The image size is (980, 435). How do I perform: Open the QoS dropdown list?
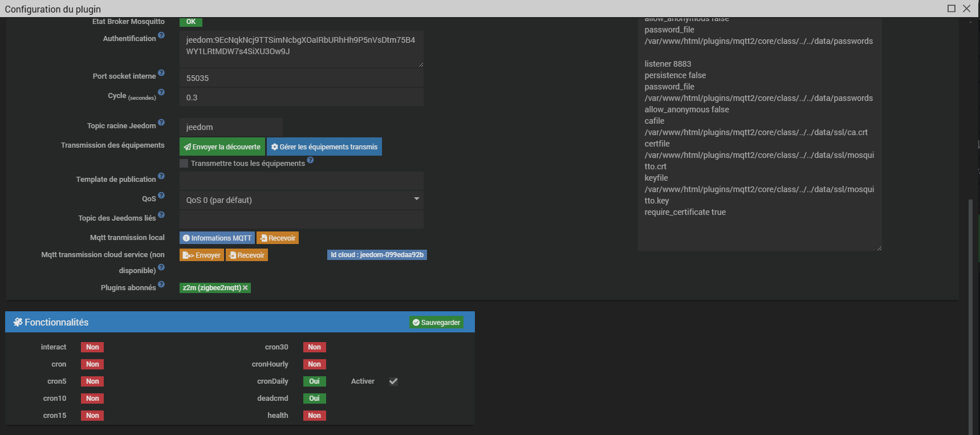click(x=301, y=200)
